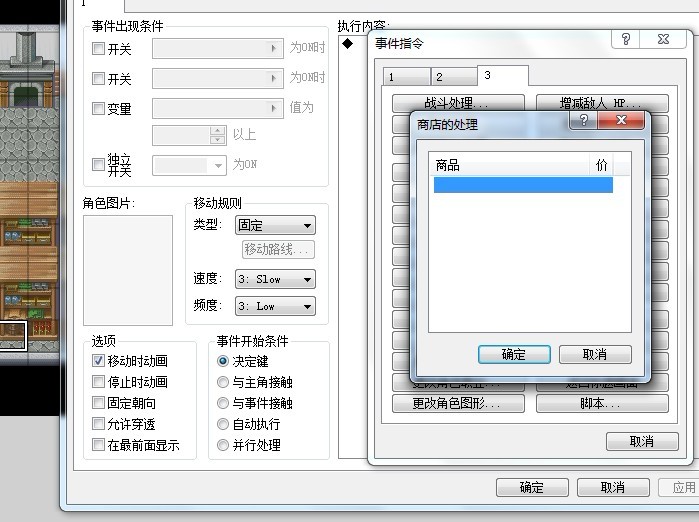Screen dimensions: 699x522
Task: Close the 商店的处理 dialog
Action: pos(621,120)
